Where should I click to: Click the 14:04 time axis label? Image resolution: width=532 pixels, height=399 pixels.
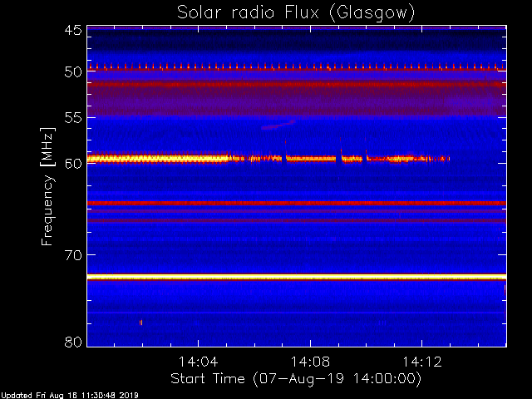point(198,362)
